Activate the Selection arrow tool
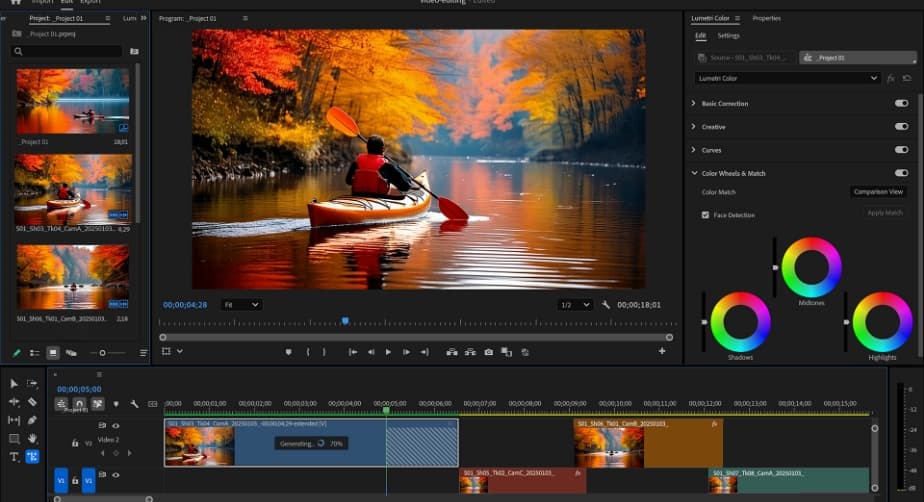 (14, 383)
